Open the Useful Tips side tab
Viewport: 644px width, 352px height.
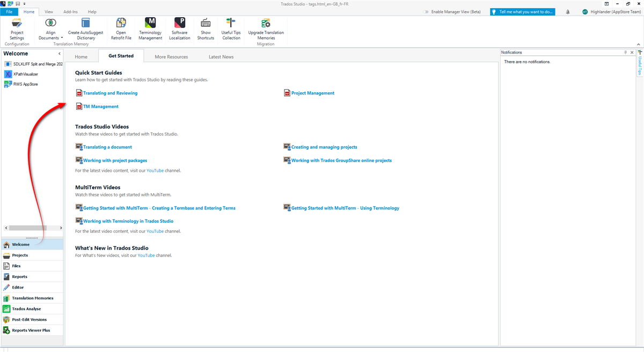[640, 63]
